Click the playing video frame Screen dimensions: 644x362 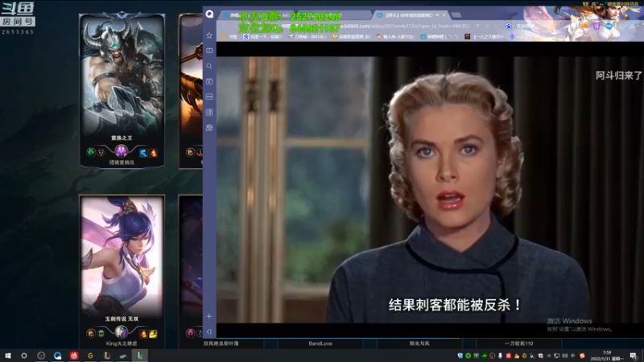point(430,190)
